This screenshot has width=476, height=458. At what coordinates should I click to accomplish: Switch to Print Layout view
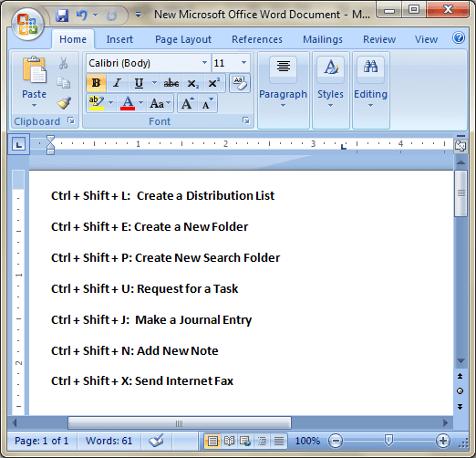pos(212,441)
